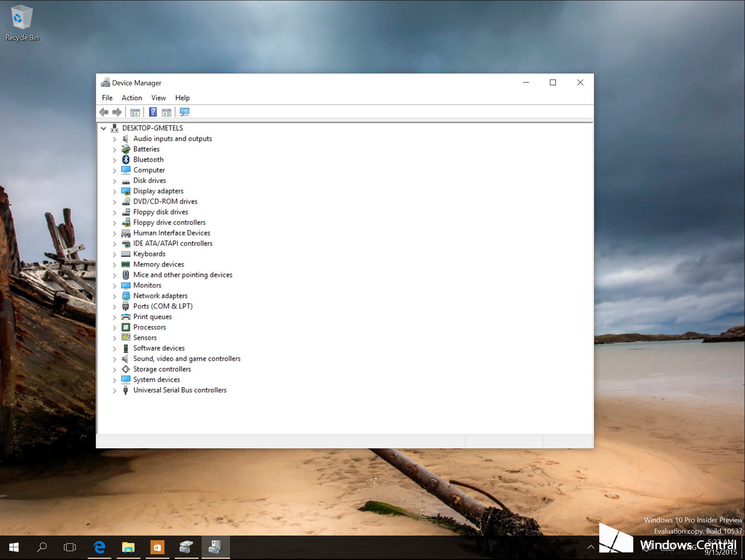Viewport: 745px width, 560px height.
Task: Scan for hardware changes via monitor icon
Action: [184, 112]
